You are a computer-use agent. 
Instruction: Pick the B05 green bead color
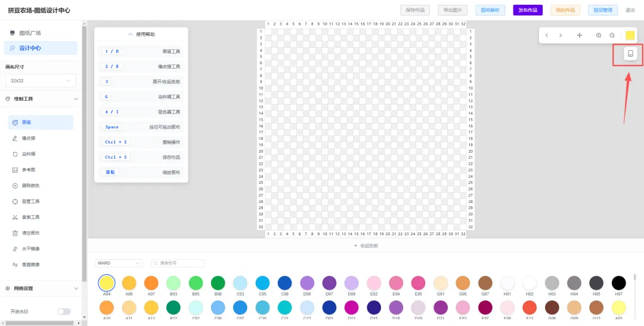click(196, 283)
